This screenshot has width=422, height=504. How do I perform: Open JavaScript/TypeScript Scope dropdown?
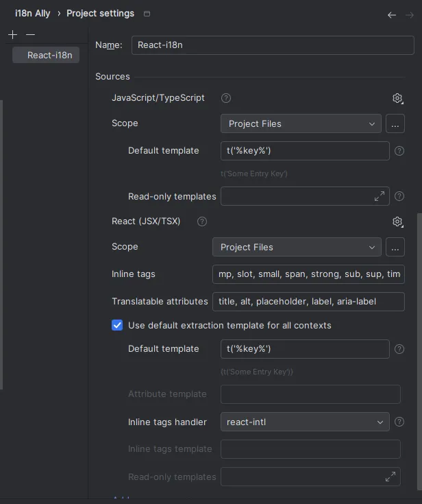click(x=301, y=124)
